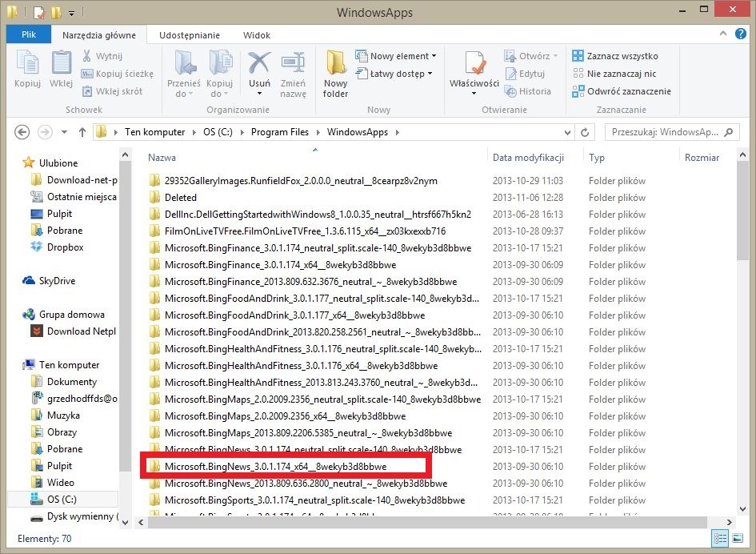The image size is (756, 554).
Task: Click Nie zaznaczaj nic
Action: 614,74
